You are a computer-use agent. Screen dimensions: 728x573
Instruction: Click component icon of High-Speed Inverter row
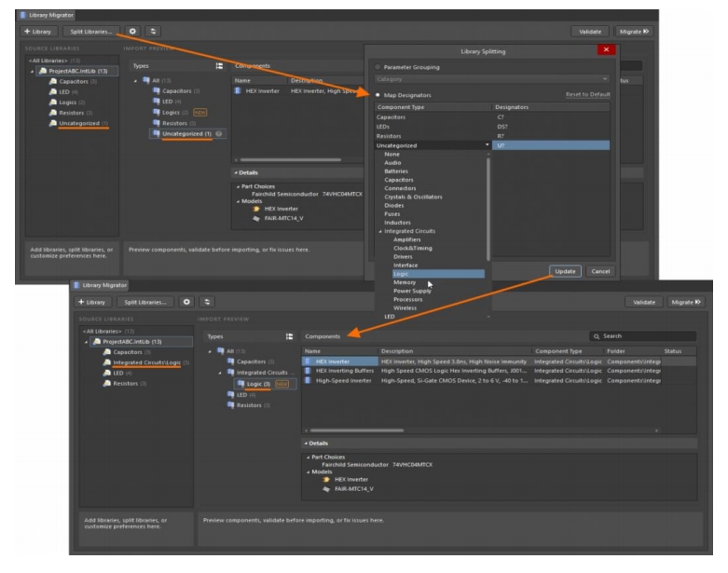pos(308,380)
